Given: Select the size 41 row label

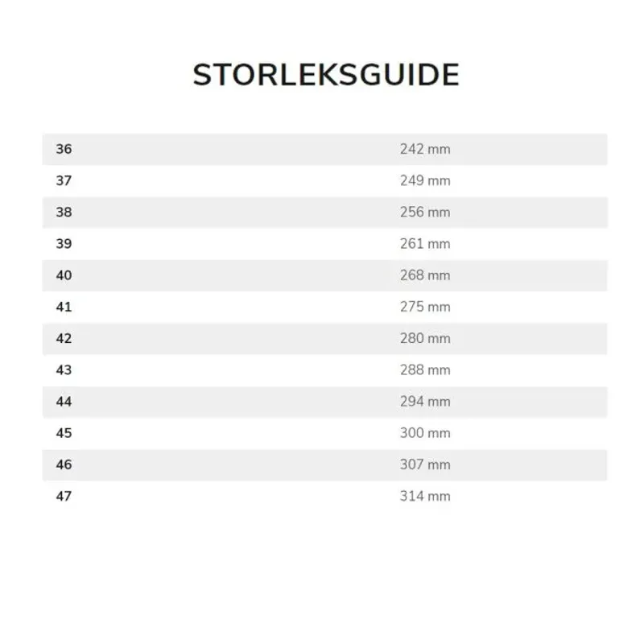Looking at the screenshot, I should click(64, 307).
